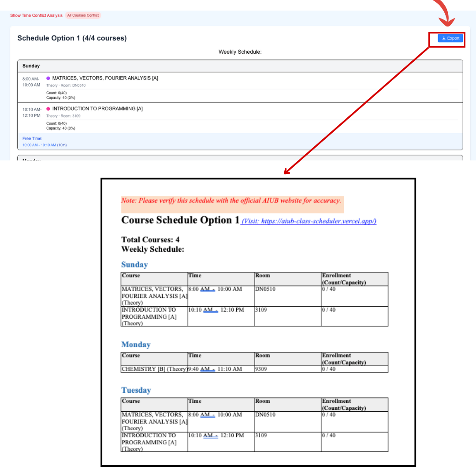Click the blue Tuesday heading in the exported document
Viewport: 476px width, 476px height.
(x=136, y=390)
